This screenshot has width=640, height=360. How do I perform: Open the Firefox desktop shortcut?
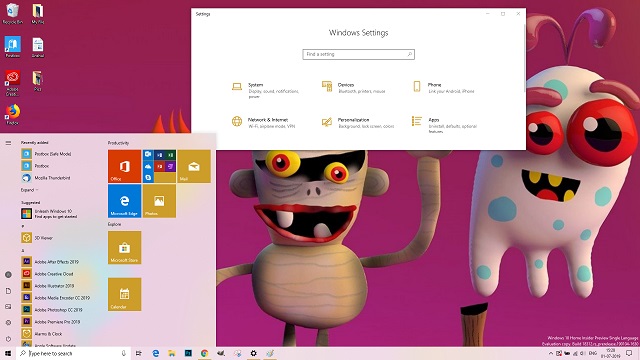coord(12,115)
